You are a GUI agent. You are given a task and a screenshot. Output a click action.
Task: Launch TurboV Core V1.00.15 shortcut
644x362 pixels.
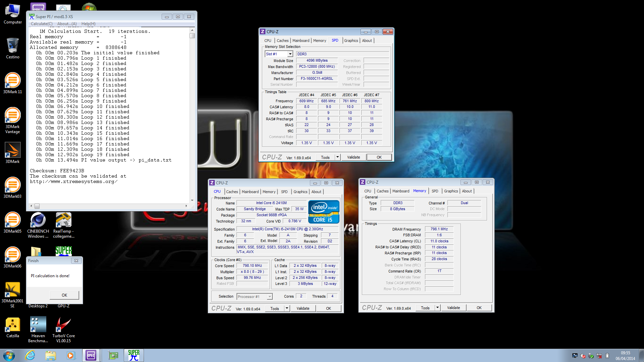click(63, 329)
